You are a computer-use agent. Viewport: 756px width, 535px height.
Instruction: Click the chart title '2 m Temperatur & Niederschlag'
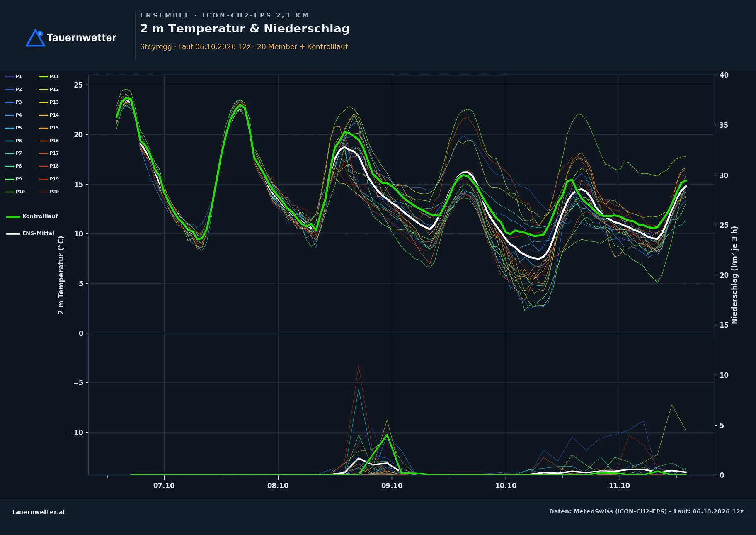245,29
